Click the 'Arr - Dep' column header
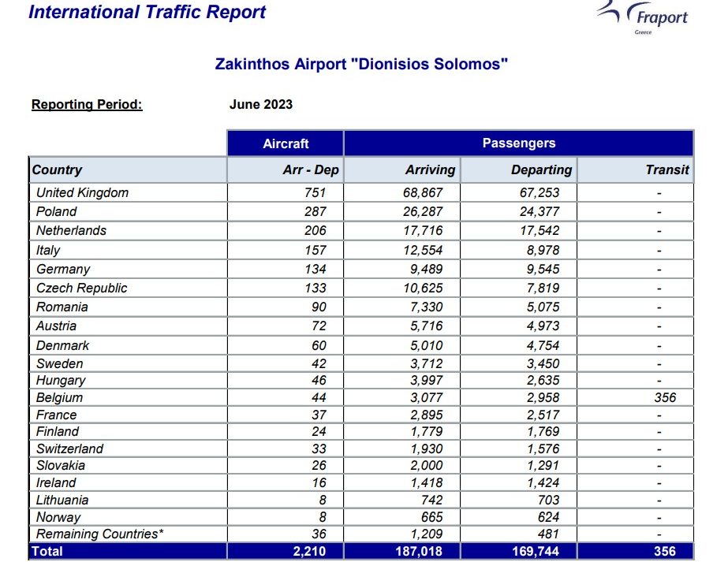Image resolution: width=728 pixels, height=562 pixels. [x=286, y=169]
